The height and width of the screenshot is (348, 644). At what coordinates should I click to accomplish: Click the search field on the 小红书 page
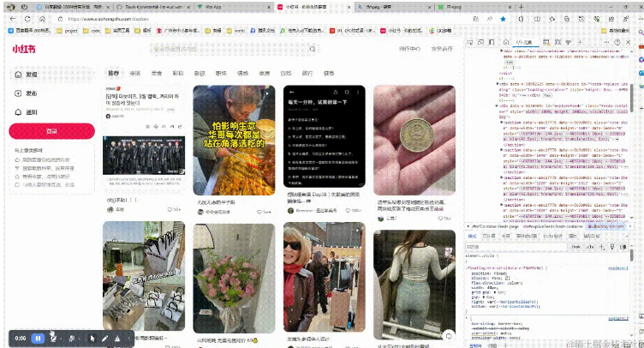click(234, 49)
